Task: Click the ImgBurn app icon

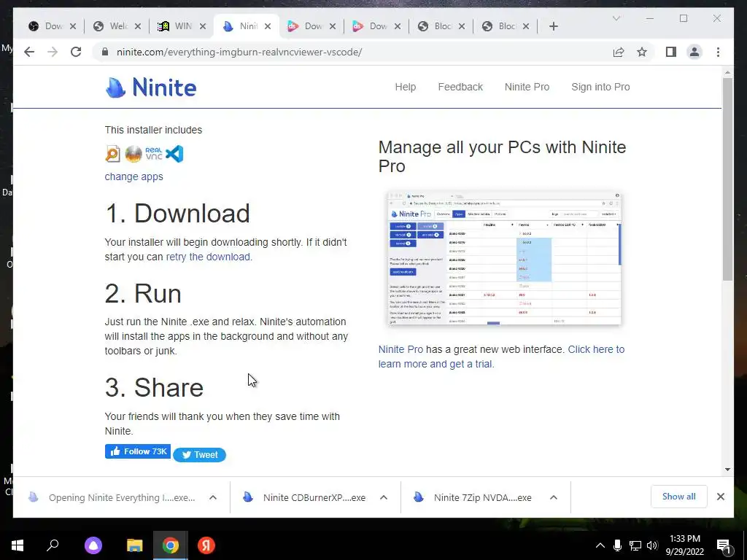Action: pos(133,154)
